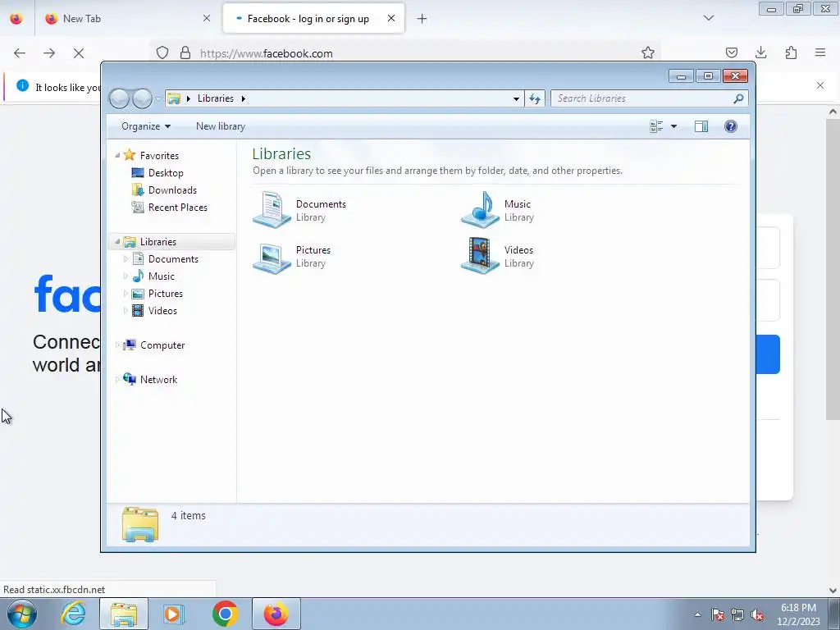Show the preview pane in Explorer
This screenshot has height=630, width=840.
tap(701, 126)
